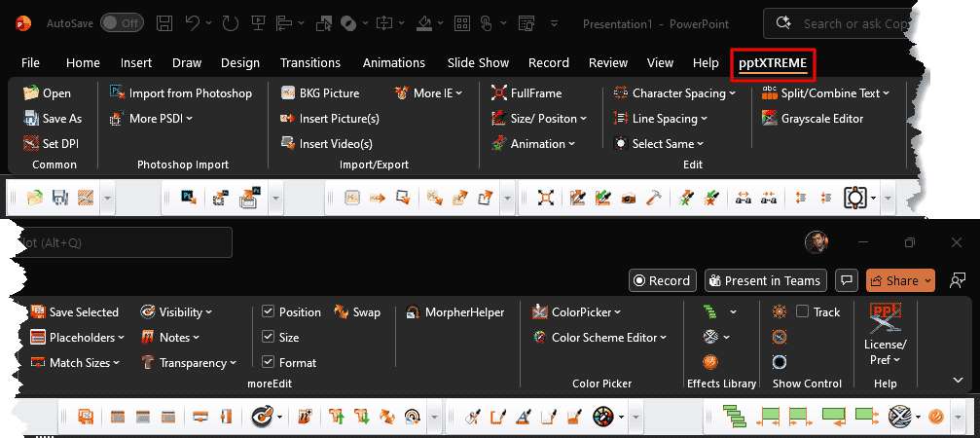Select the pptXTREME tab
Image resolution: width=980 pixels, height=438 pixels.
click(x=773, y=63)
